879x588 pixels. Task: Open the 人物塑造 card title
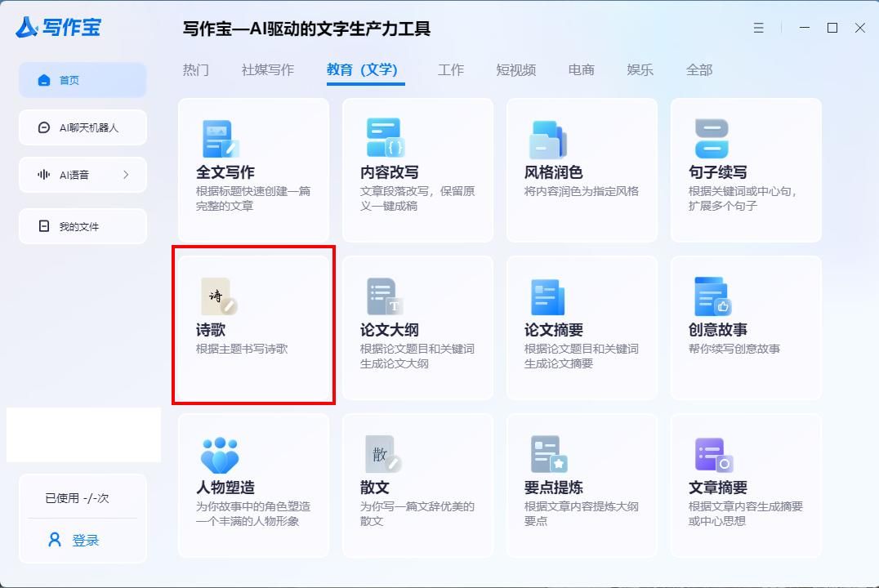pos(225,487)
